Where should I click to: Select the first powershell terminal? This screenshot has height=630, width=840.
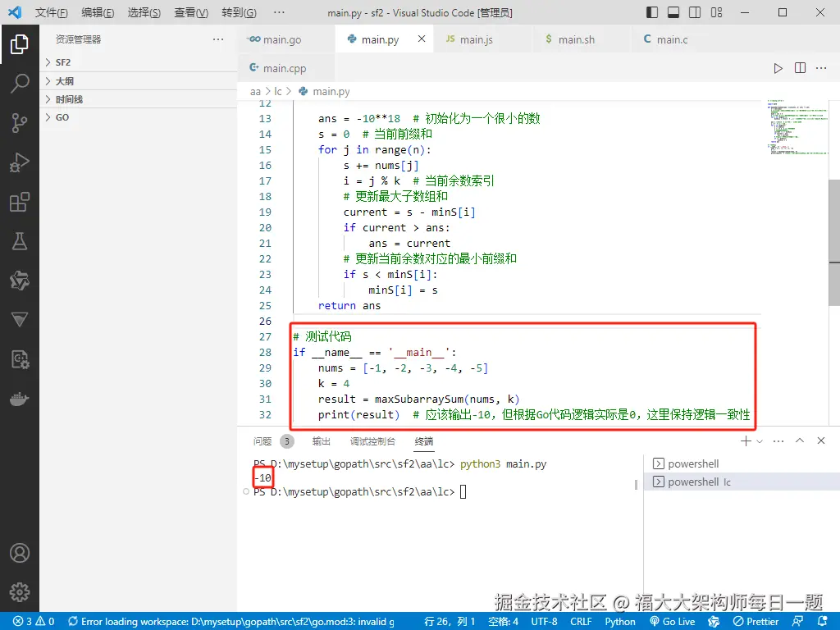pos(742,464)
